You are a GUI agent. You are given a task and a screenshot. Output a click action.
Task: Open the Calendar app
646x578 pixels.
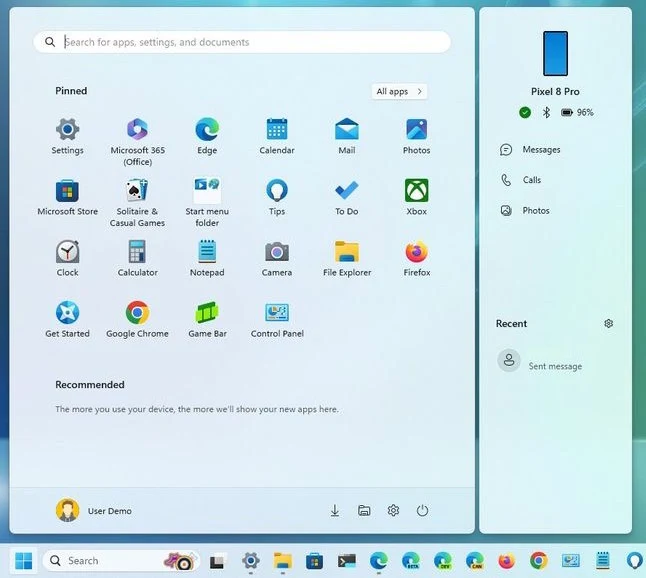click(x=277, y=136)
